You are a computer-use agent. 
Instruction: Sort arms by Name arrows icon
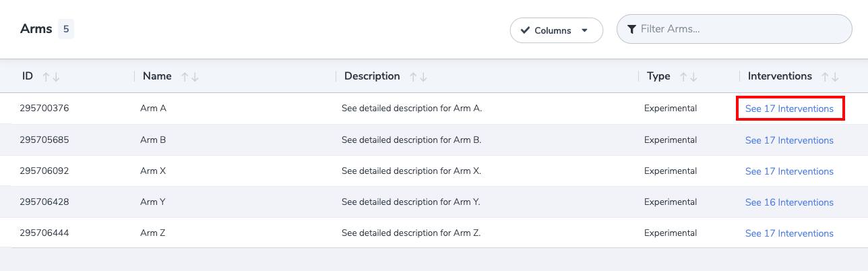(190, 77)
